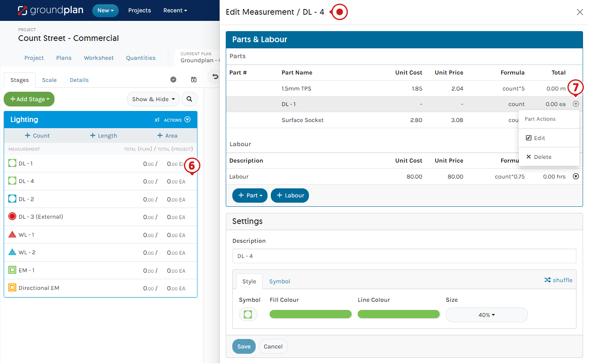Click the Description input field DL - 4
The image size is (590, 364).
pyautogui.click(x=404, y=256)
